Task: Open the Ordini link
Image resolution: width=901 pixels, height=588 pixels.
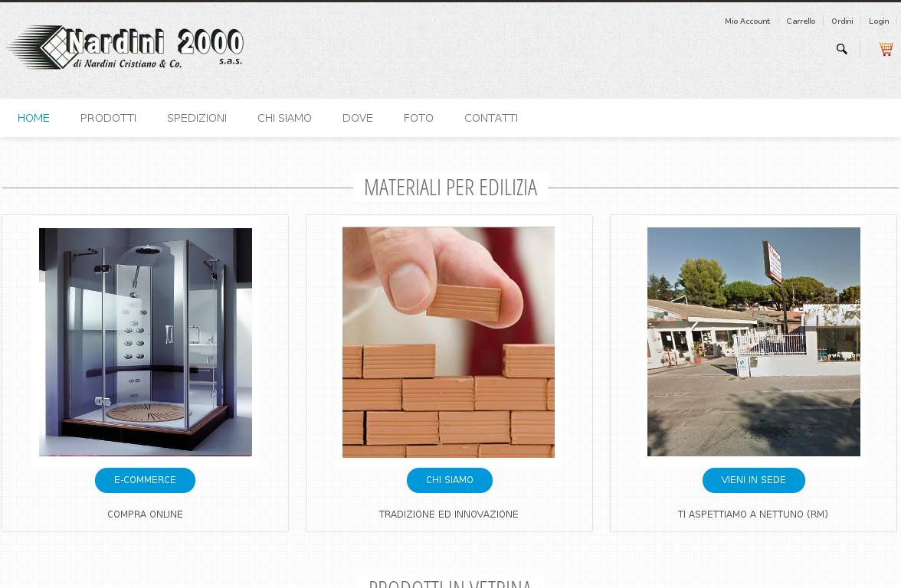Action: tap(842, 21)
